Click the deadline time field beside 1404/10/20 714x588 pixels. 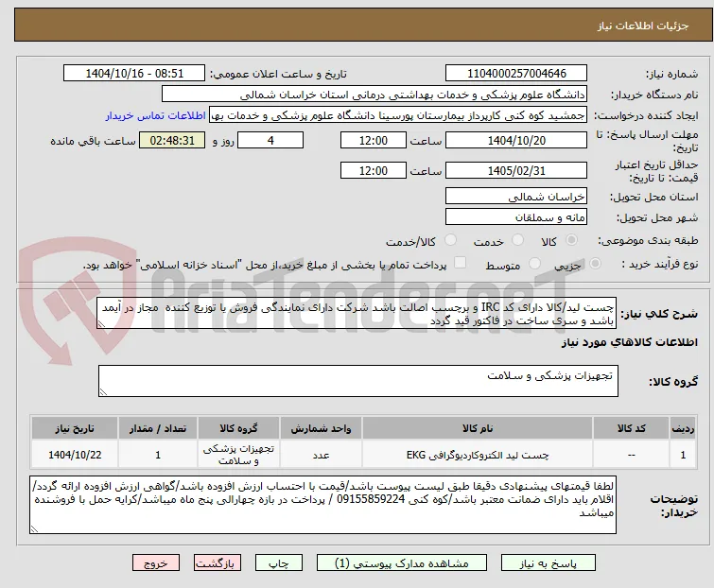click(x=374, y=140)
